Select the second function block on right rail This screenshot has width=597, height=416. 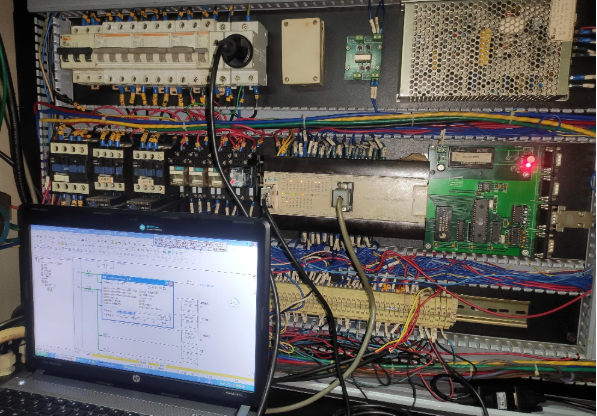(190, 323)
